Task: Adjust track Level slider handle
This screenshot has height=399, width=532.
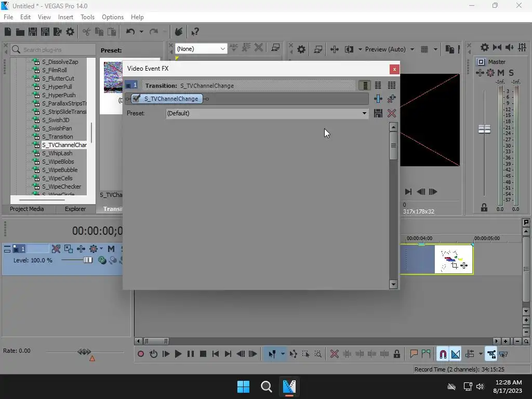Action: pos(88,260)
